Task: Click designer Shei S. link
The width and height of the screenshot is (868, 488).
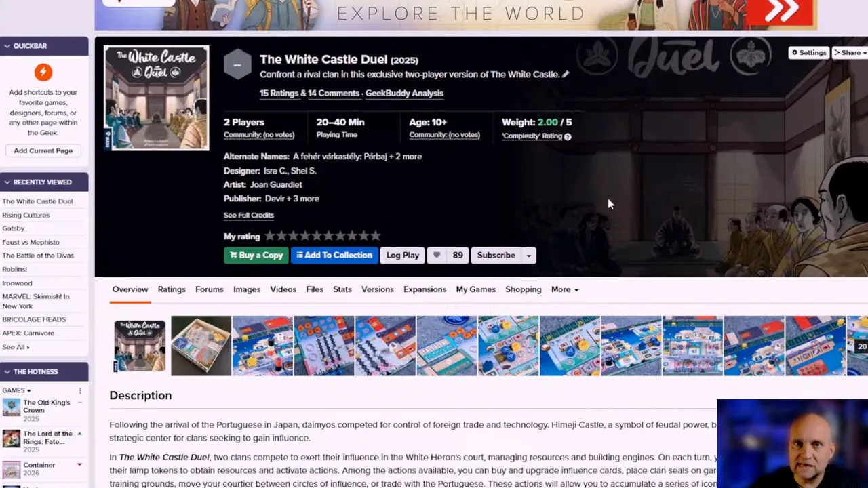Action: click(303, 171)
